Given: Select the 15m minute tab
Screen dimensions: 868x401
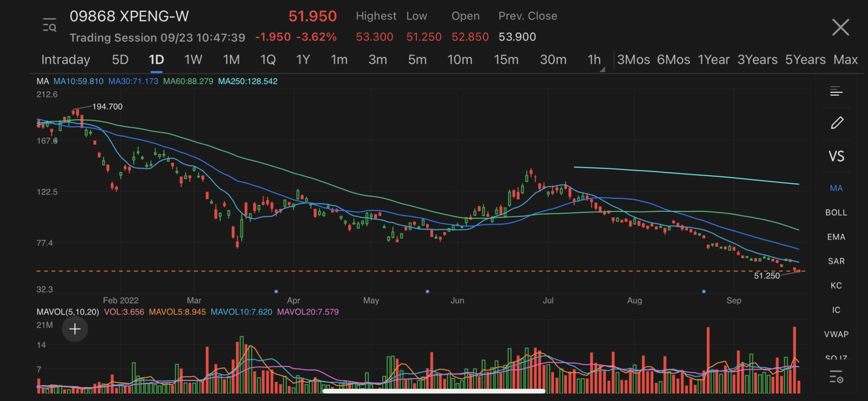Looking at the screenshot, I should coord(506,60).
